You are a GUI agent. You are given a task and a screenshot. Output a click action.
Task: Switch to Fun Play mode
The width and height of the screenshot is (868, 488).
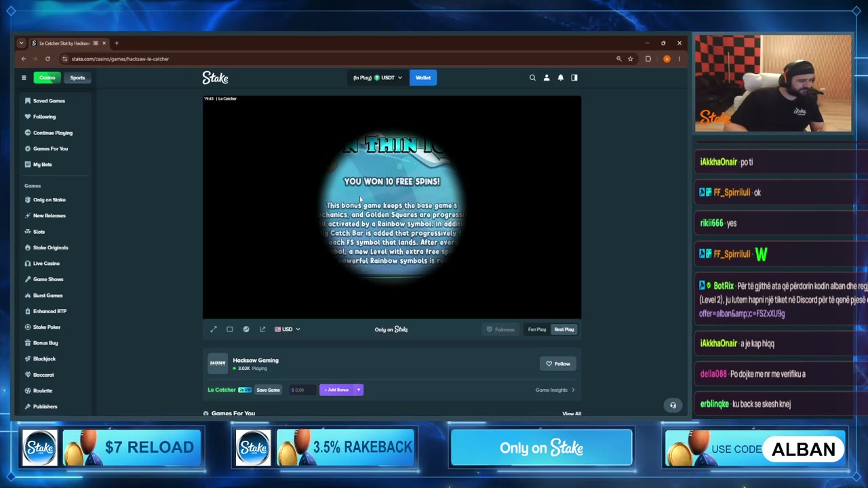click(537, 329)
